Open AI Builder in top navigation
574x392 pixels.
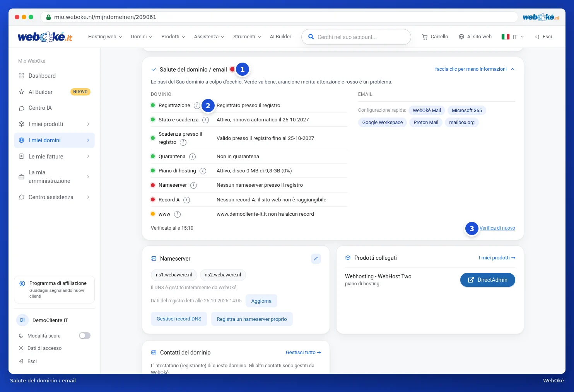pyautogui.click(x=280, y=37)
